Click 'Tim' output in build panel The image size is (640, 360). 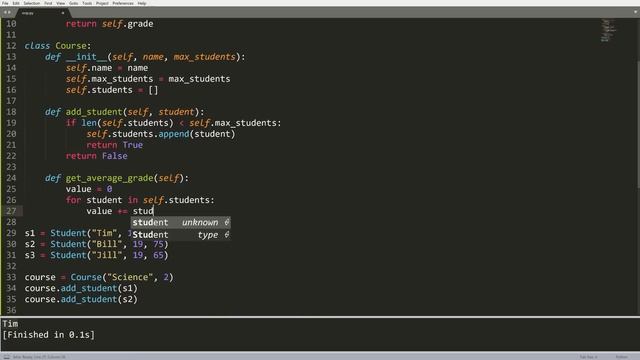tap(10, 324)
